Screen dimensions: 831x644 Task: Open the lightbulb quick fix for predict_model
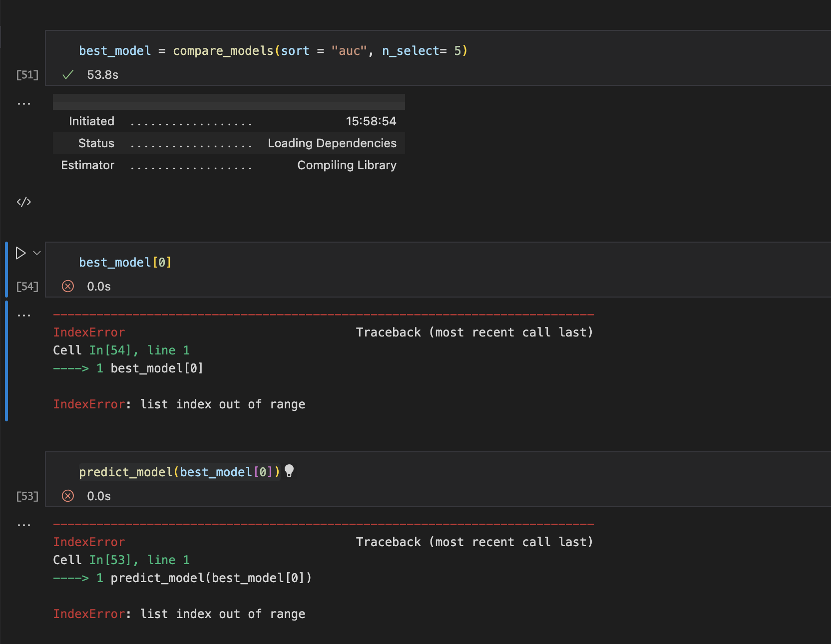pos(290,470)
